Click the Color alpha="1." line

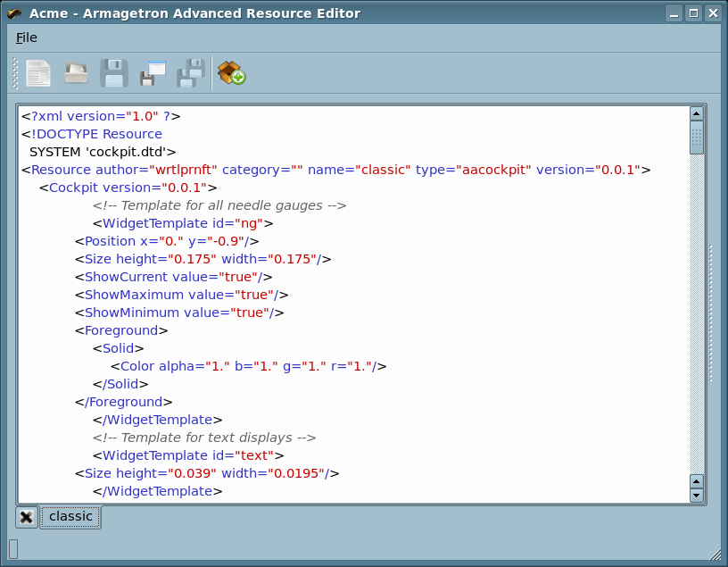coord(248,366)
